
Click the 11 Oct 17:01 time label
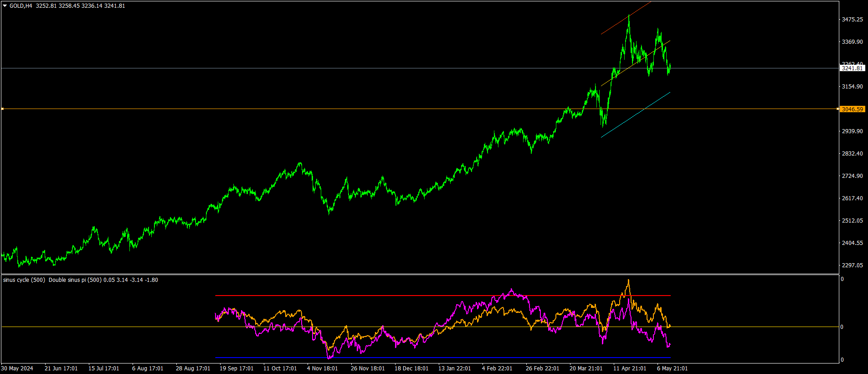click(280, 369)
